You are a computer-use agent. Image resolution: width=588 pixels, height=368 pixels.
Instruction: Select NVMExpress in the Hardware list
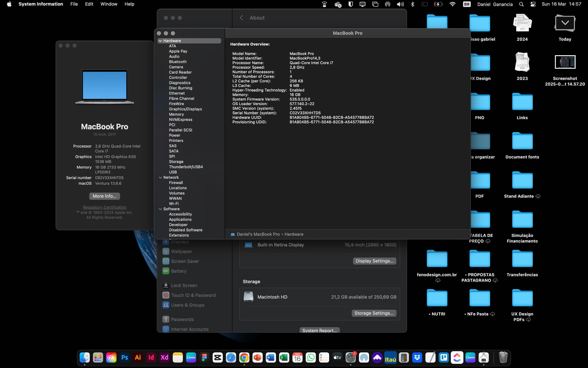181,120
